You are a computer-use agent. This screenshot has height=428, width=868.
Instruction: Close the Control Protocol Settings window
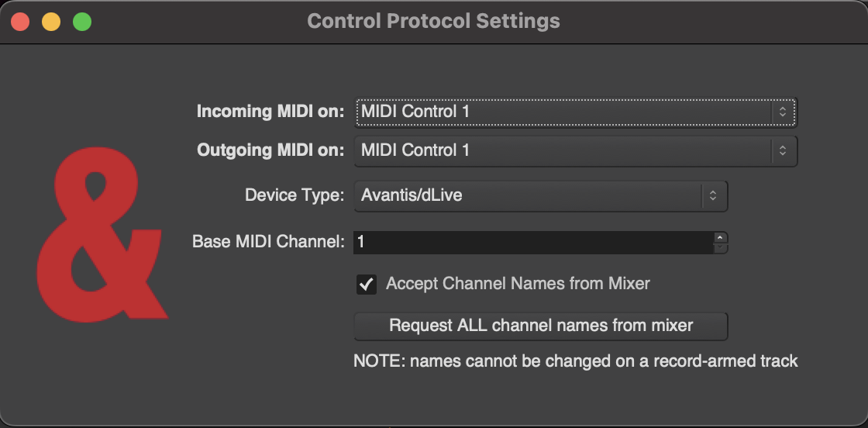pos(20,22)
